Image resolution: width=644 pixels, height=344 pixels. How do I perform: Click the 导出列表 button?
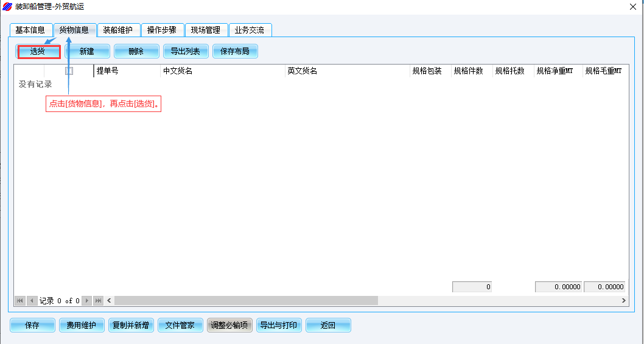186,52
